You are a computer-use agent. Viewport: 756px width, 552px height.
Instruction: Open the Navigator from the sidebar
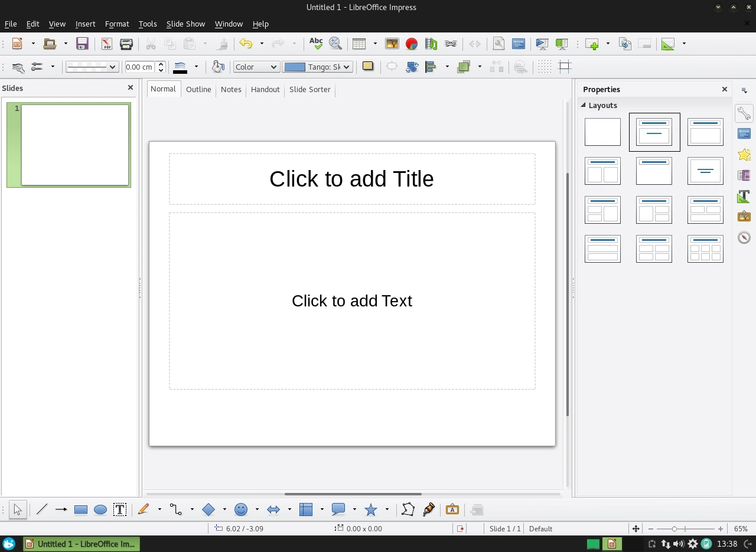pos(744,237)
